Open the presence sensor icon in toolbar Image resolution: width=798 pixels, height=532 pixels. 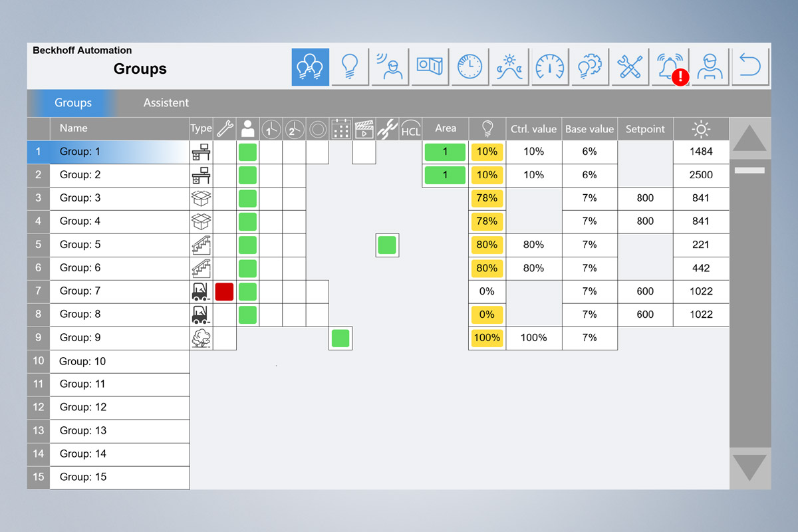coord(390,66)
